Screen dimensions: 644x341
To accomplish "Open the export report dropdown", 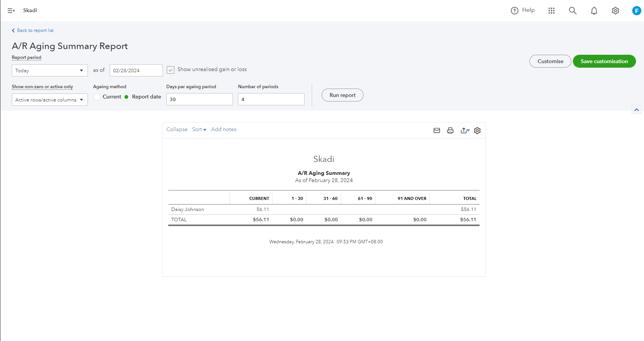I will tap(465, 130).
